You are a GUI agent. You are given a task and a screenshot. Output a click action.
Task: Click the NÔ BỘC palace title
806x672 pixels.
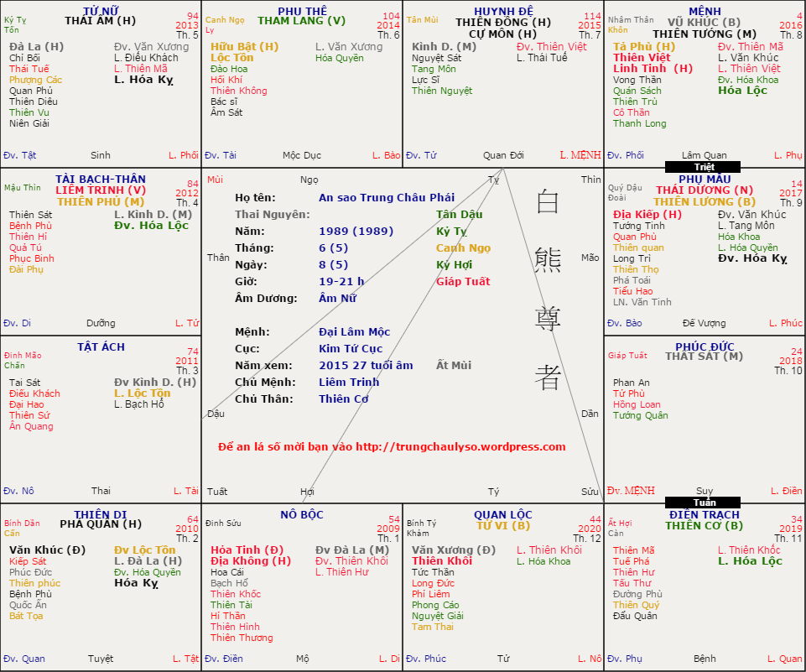click(301, 514)
